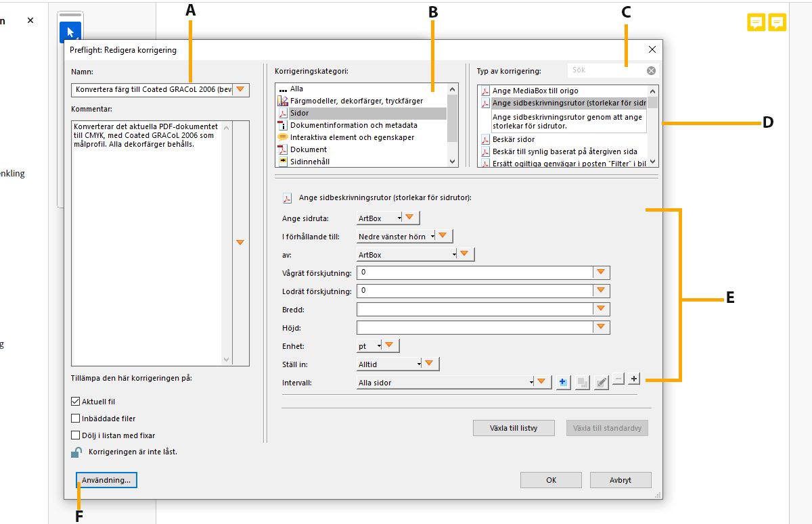This screenshot has height=524, width=812.
Task: Open orange arrow for Lodrät förskjutning
Action: [x=602, y=291]
